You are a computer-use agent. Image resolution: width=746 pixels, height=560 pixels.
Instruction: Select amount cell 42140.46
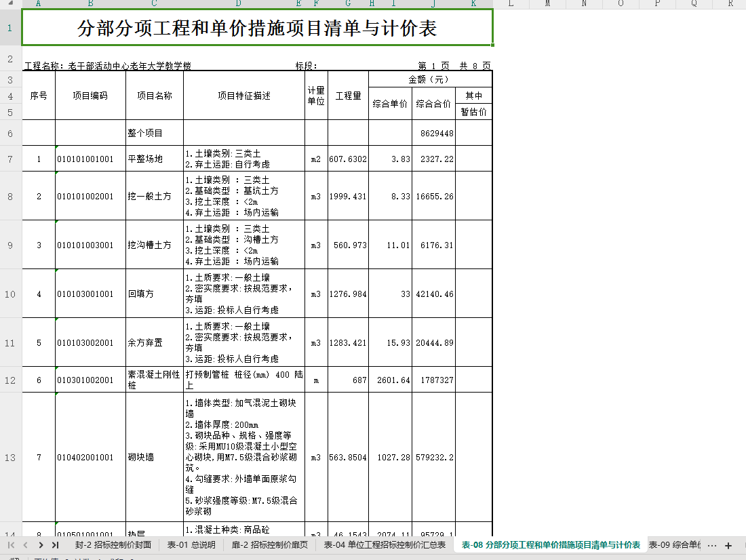pyautogui.click(x=434, y=294)
